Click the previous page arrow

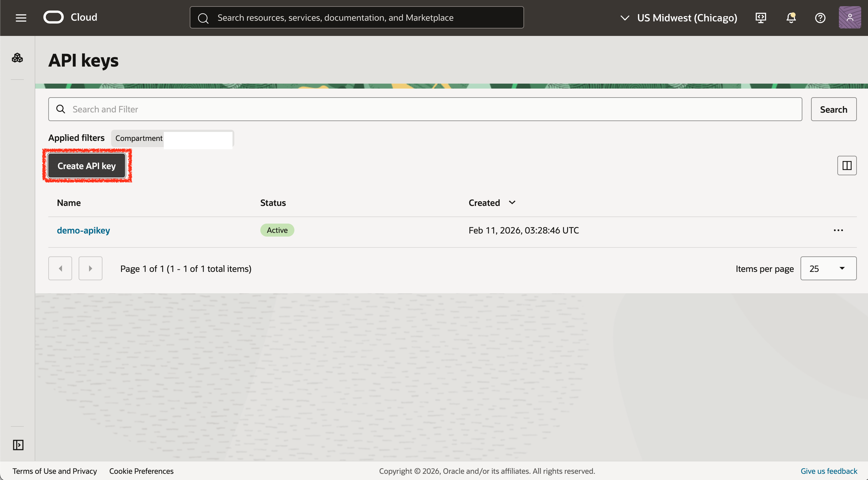(x=60, y=268)
